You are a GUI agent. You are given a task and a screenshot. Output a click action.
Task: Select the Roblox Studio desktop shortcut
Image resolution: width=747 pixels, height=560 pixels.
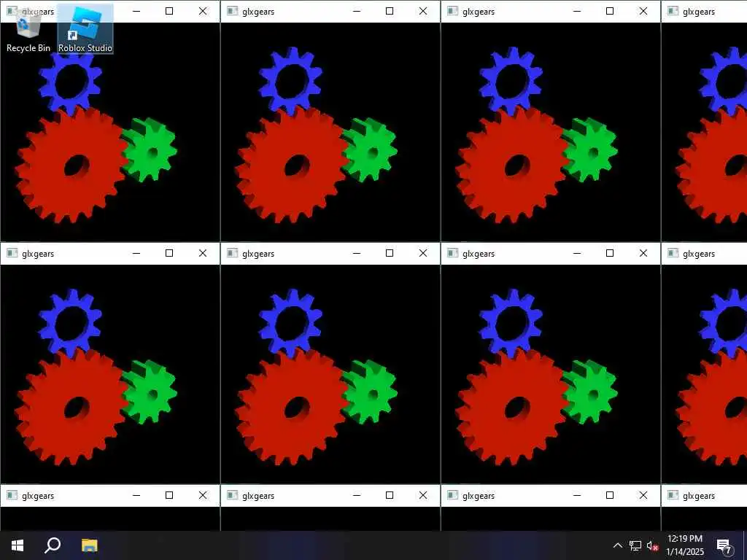[x=85, y=29]
